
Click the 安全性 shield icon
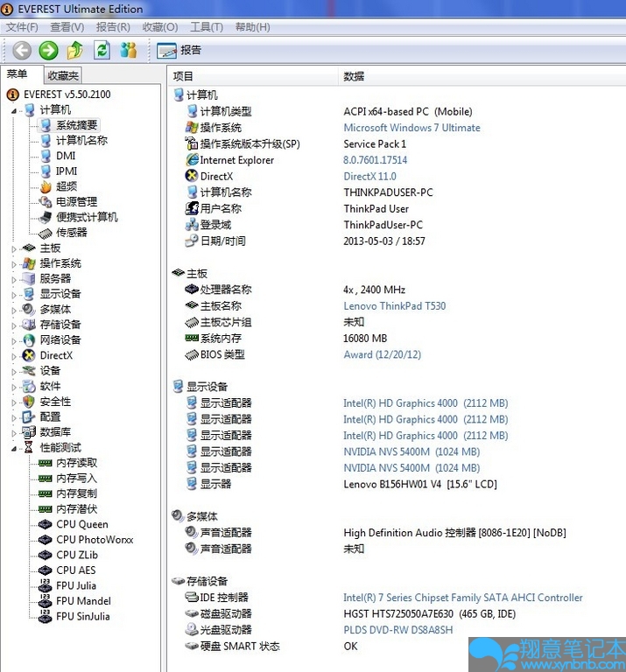[x=29, y=402]
